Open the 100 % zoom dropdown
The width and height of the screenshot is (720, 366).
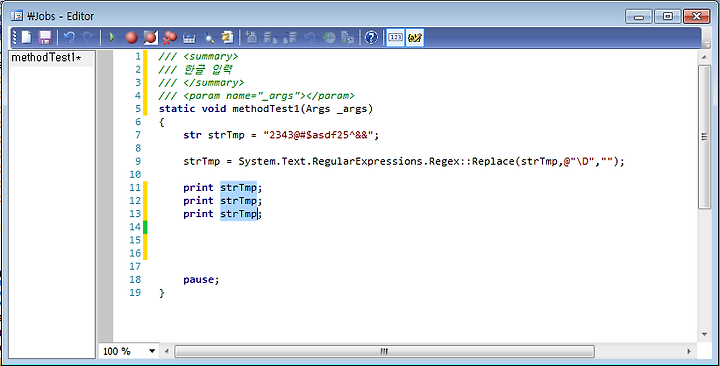click(x=152, y=351)
